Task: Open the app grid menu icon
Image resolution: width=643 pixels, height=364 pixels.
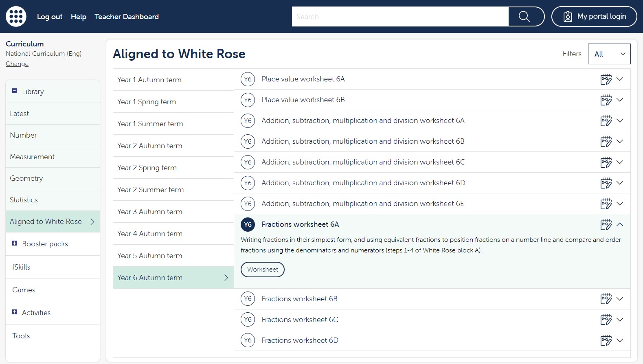Action: 16,16
